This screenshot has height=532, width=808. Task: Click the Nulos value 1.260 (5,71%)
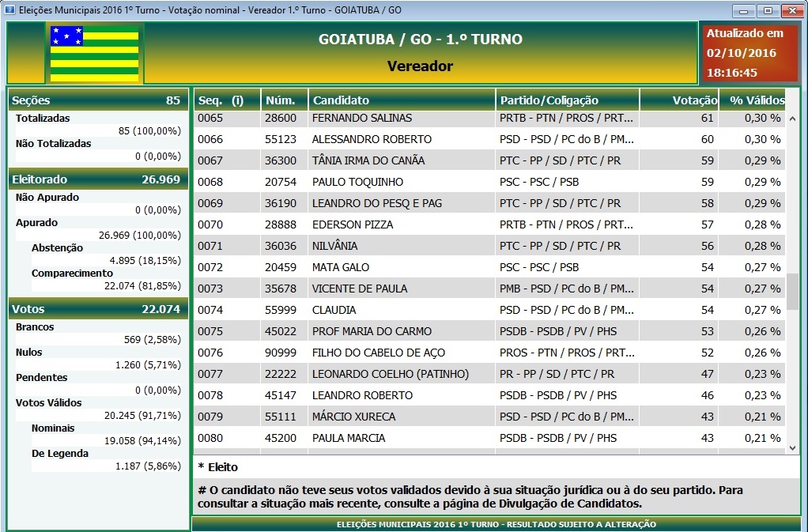coord(149,365)
